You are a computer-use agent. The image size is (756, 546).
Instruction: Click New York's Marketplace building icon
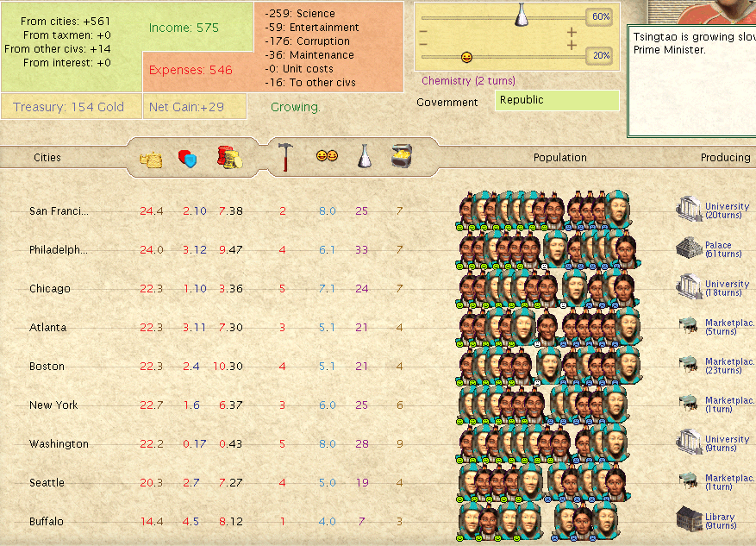point(689,403)
